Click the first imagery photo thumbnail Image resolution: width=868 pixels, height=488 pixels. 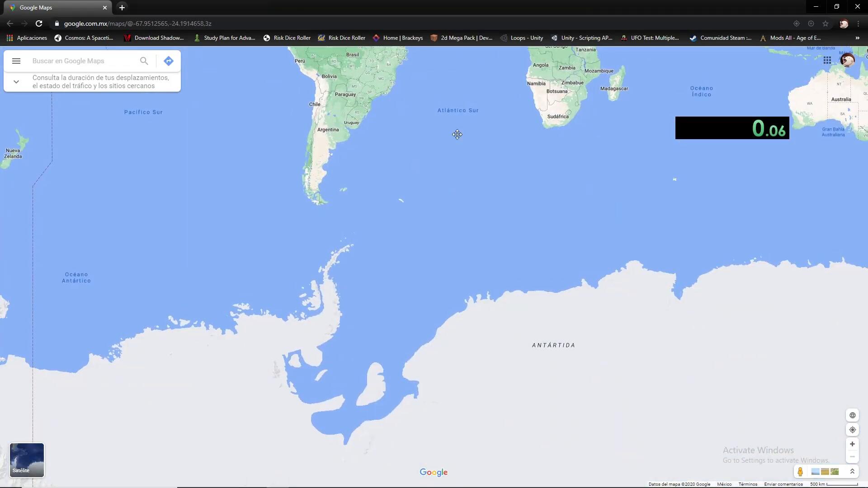click(x=816, y=472)
